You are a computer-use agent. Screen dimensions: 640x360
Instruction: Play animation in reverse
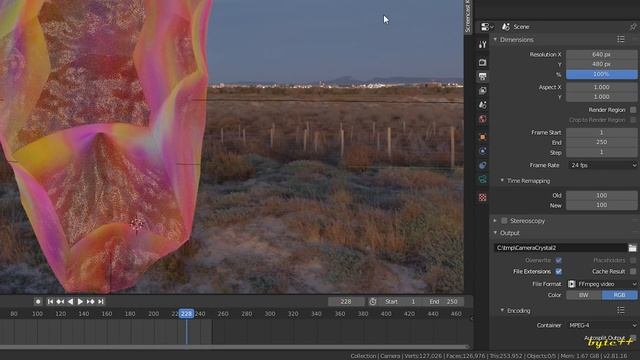point(70,302)
